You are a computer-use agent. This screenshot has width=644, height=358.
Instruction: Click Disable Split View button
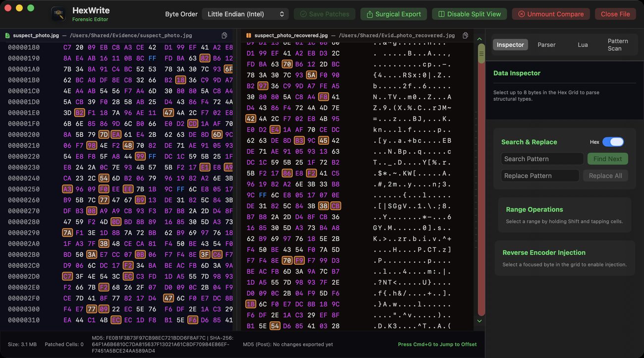[x=469, y=14]
